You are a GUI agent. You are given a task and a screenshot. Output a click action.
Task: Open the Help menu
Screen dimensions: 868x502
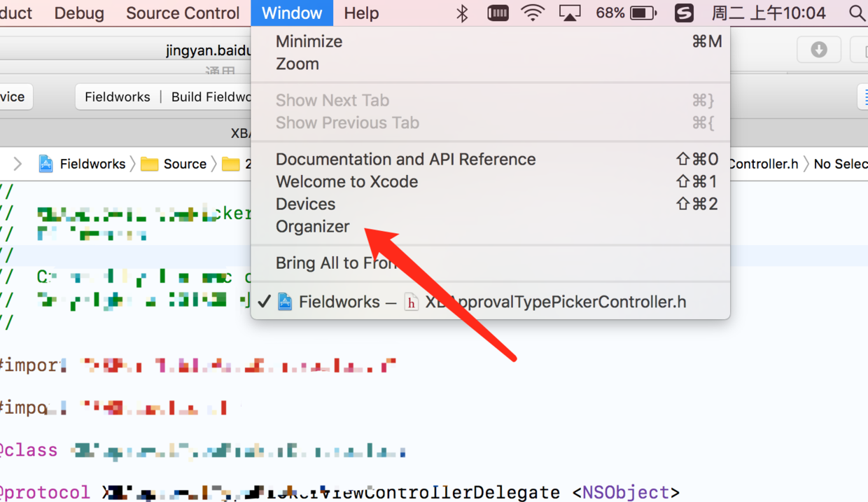(361, 13)
